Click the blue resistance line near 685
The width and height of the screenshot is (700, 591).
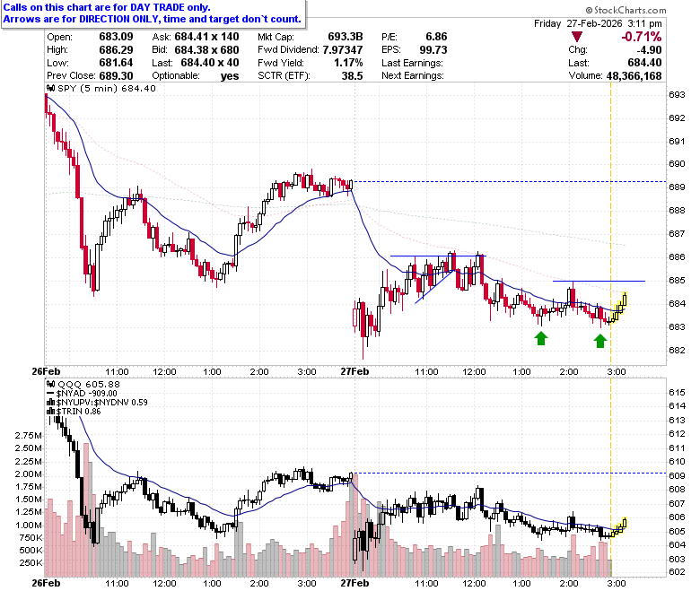tap(599, 281)
